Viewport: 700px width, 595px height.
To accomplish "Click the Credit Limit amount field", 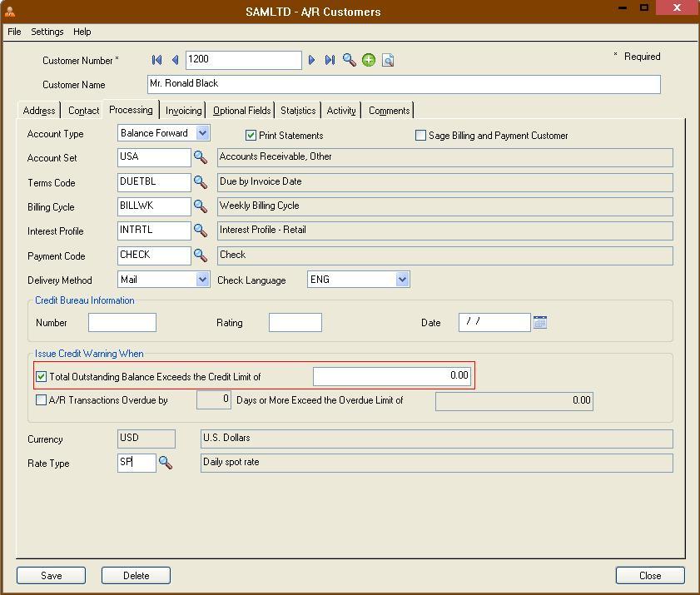I will point(392,376).
